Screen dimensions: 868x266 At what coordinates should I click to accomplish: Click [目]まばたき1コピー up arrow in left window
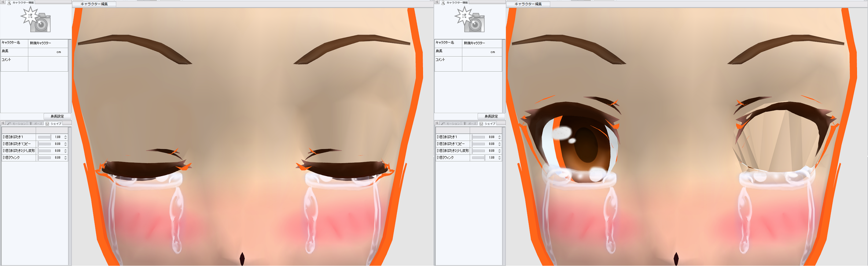66,143
